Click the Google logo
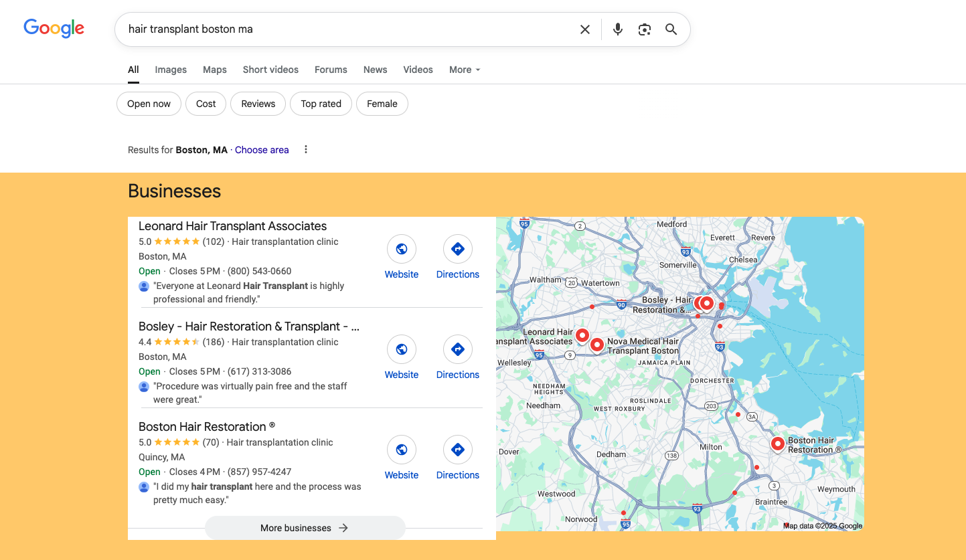This screenshot has width=966, height=560. (54, 28)
